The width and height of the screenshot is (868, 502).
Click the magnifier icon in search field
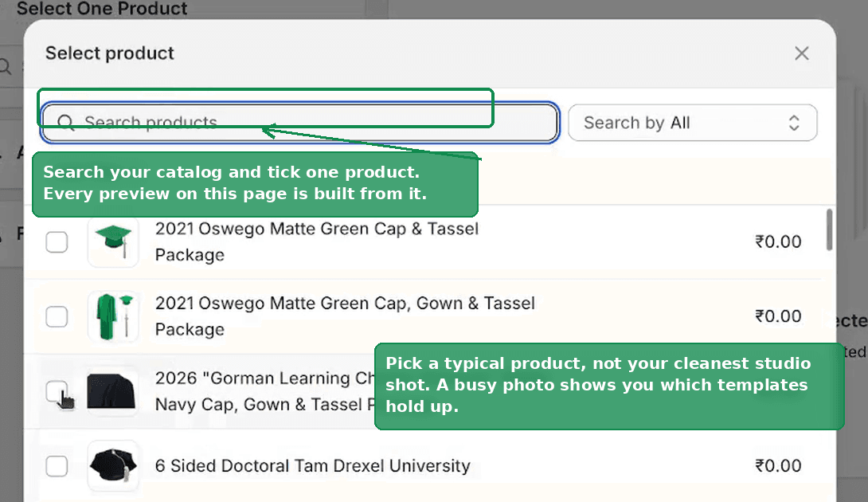pyautogui.click(x=66, y=123)
